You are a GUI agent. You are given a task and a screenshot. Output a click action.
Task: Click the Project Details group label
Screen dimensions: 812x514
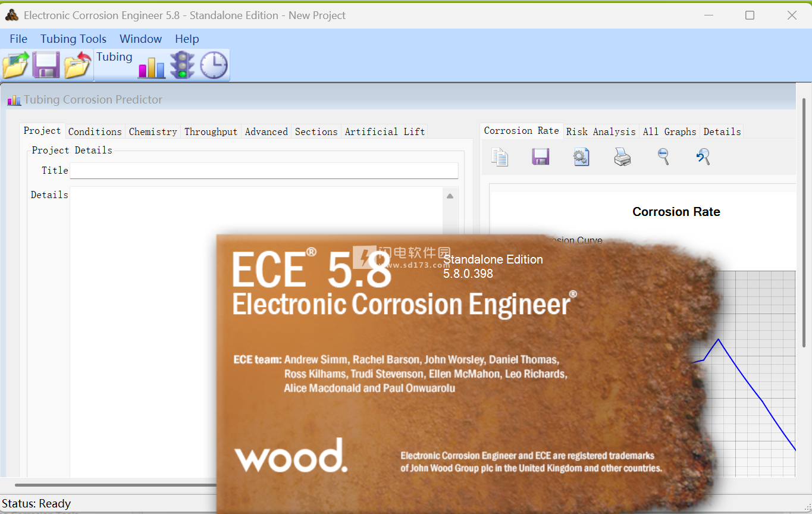tap(72, 151)
